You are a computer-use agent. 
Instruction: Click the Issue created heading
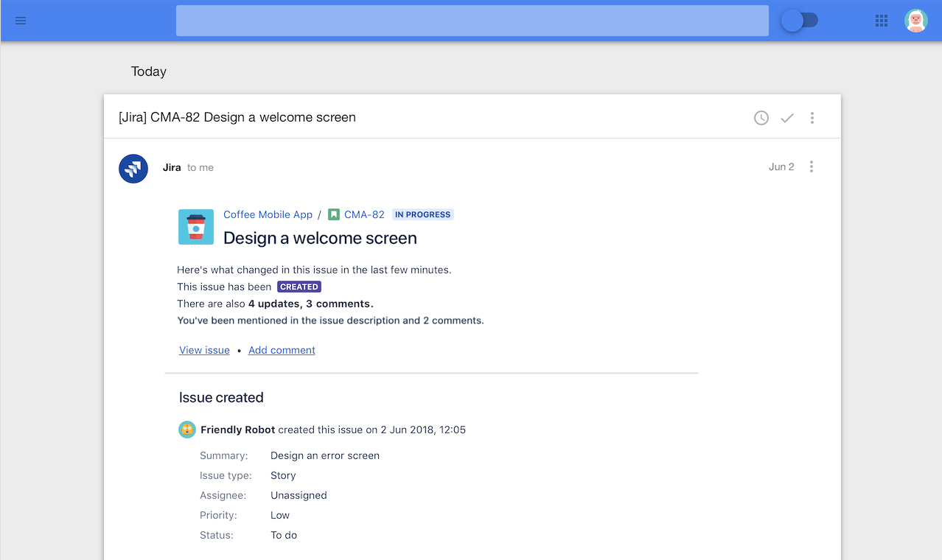[x=221, y=397]
